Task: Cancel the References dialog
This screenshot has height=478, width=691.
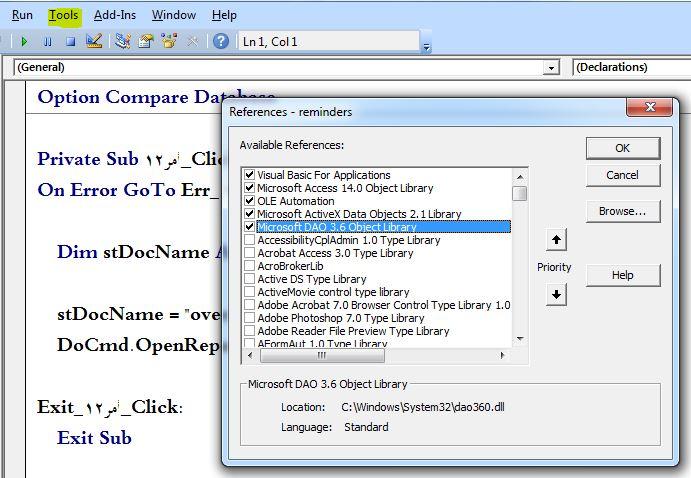Action: click(x=623, y=175)
